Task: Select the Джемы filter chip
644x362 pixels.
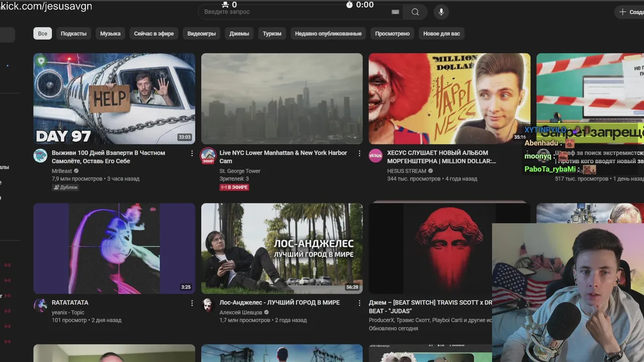Action: tap(239, 34)
